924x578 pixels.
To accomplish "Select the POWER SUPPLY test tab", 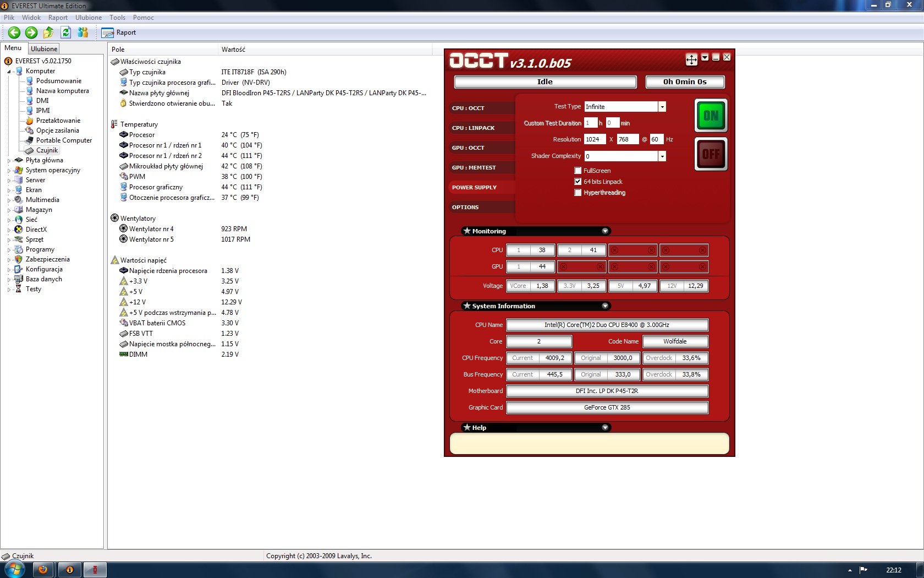I will pos(482,188).
